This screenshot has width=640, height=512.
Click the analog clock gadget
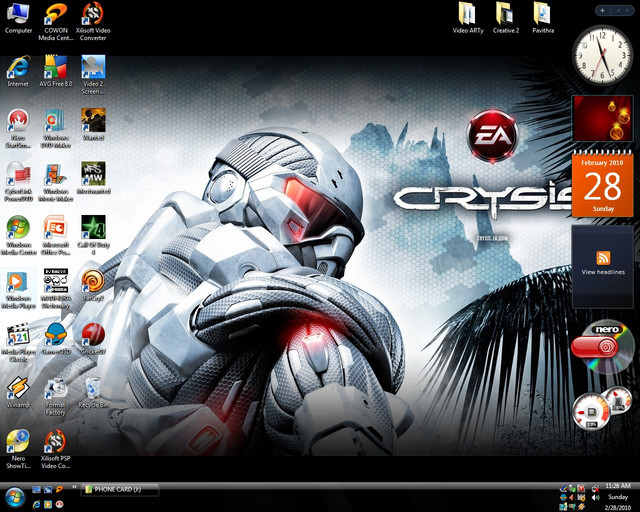[602, 55]
